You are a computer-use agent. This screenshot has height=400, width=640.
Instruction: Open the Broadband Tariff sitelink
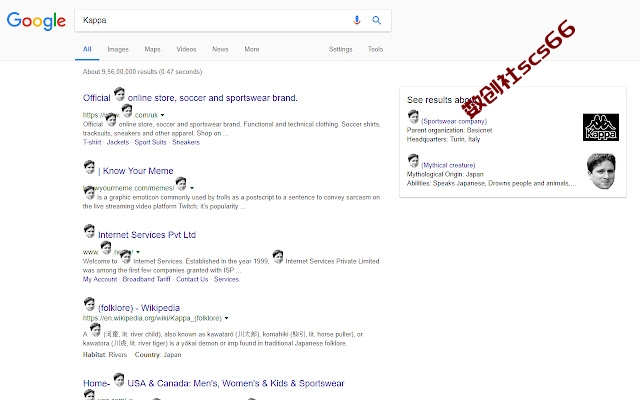(147, 280)
